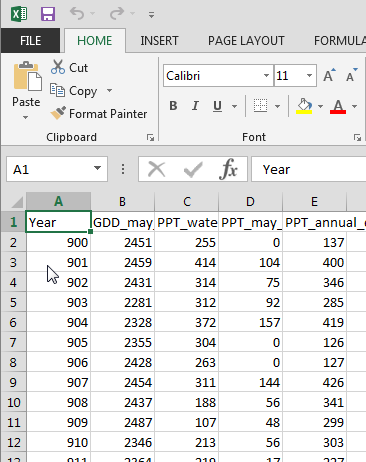The image size is (366, 462).
Task: Expand the Copy dropdown arrow
Action: 109,90
